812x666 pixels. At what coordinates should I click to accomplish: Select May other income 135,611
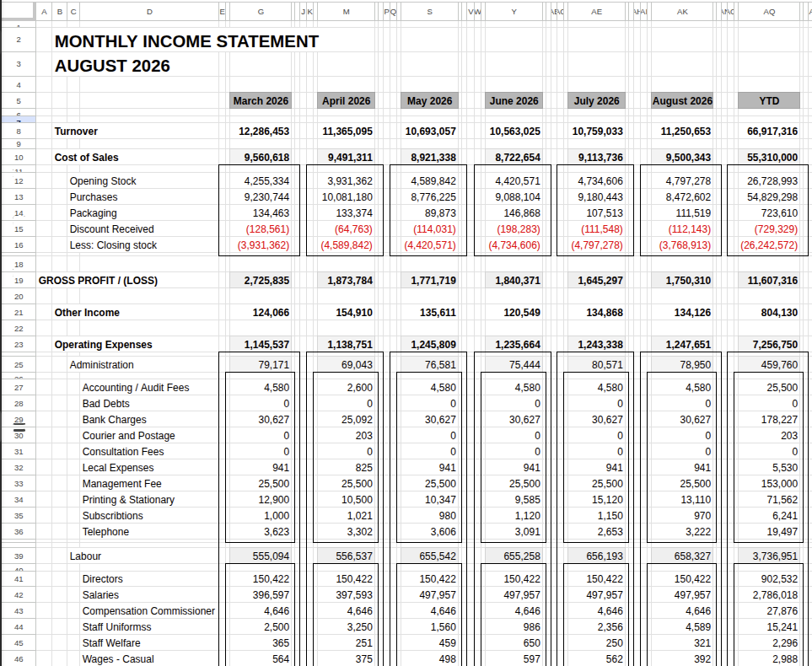click(438, 313)
